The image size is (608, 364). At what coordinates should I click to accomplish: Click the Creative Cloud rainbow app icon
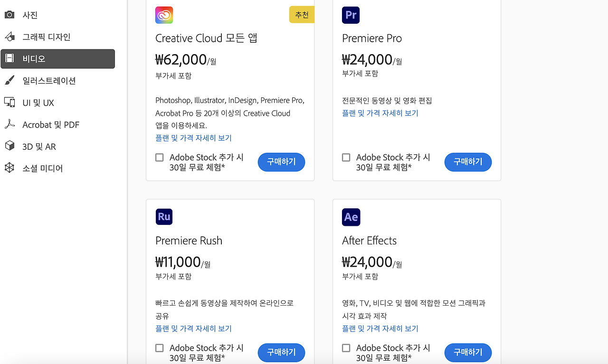pyautogui.click(x=164, y=15)
